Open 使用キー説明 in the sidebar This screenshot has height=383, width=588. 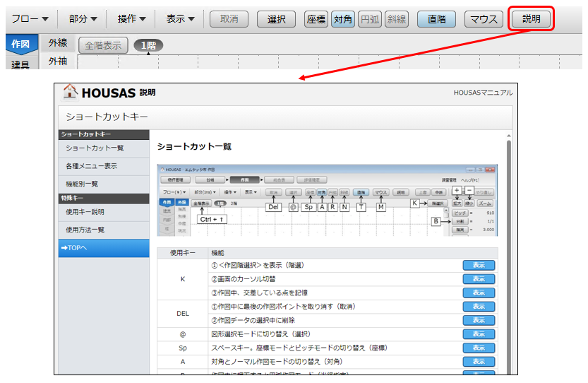(104, 212)
